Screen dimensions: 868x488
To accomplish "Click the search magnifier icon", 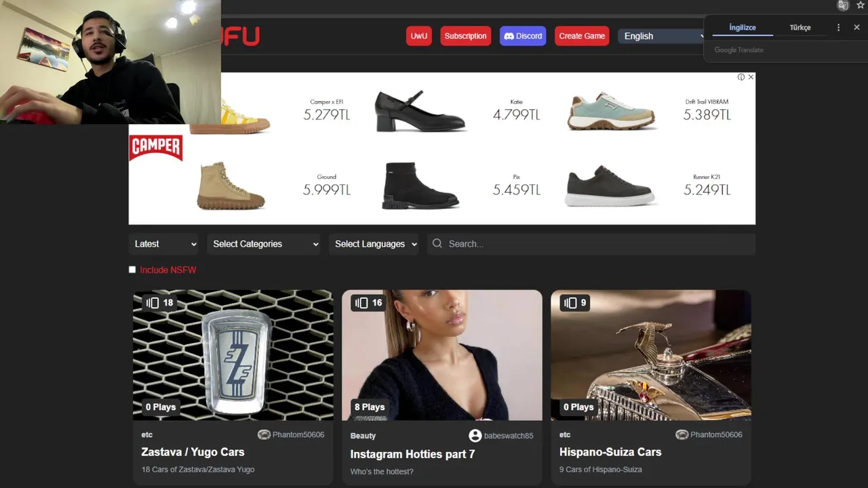I will (x=437, y=243).
